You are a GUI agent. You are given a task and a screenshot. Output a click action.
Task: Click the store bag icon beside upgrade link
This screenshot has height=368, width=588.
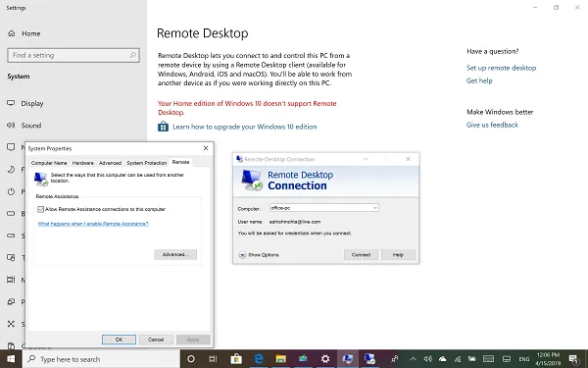click(x=163, y=127)
